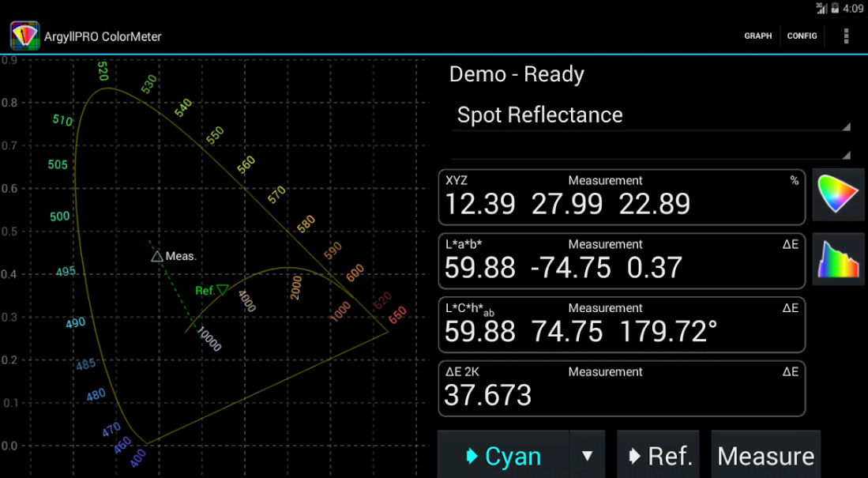
Task: Tap the 37.673 delta E value
Action: click(x=487, y=395)
